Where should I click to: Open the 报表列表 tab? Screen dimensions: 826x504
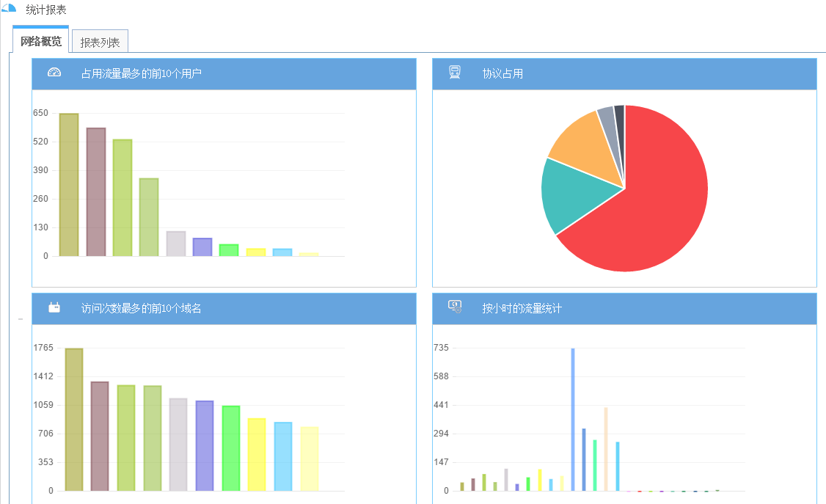coord(100,43)
